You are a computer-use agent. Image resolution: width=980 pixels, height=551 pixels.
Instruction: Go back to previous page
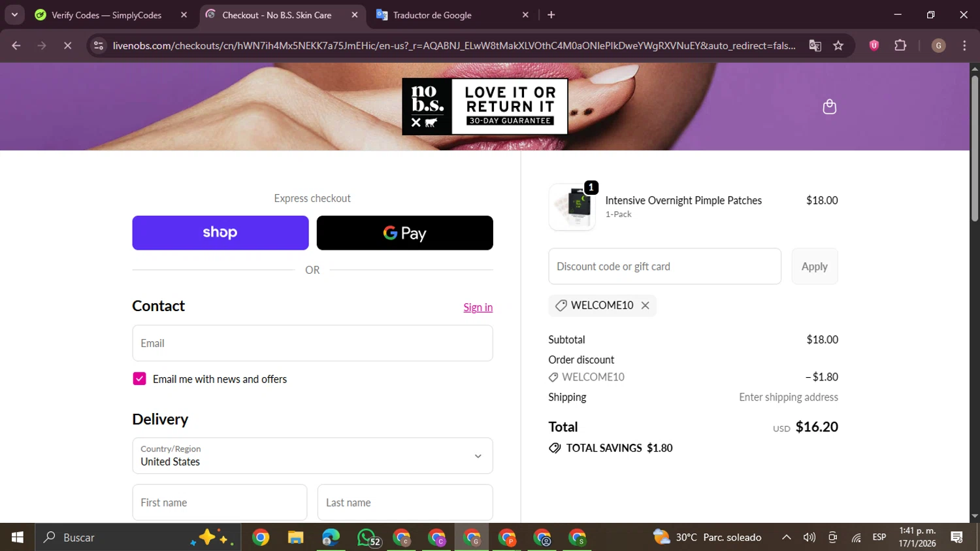coord(16,45)
